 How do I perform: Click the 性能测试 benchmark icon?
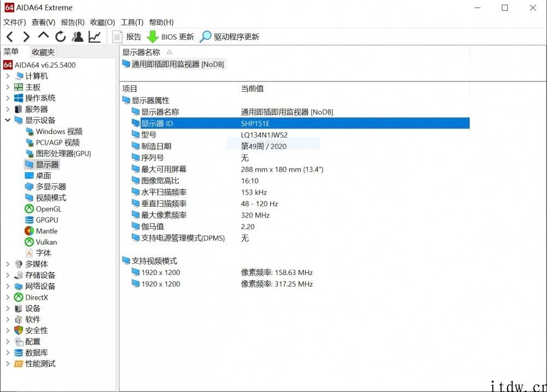point(19,364)
